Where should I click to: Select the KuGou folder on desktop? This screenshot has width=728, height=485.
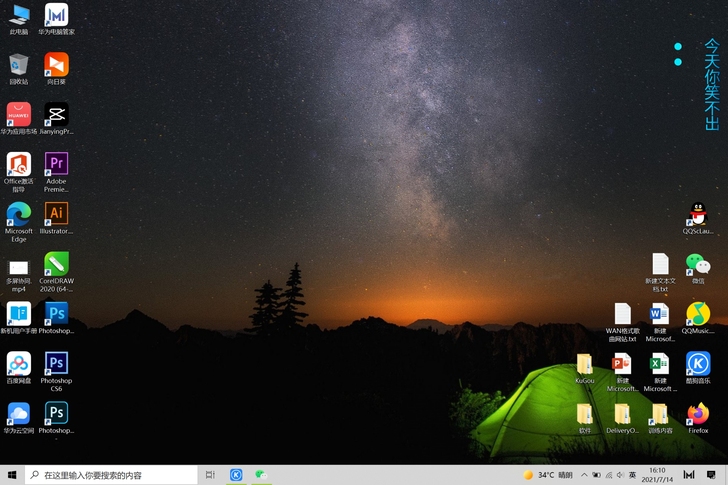(x=585, y=364)
